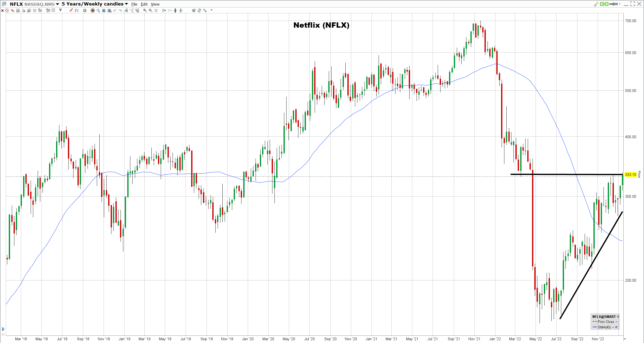Click the red X remove icon in toolbar
Screen dimensions: 644x343
coord(3,10)
